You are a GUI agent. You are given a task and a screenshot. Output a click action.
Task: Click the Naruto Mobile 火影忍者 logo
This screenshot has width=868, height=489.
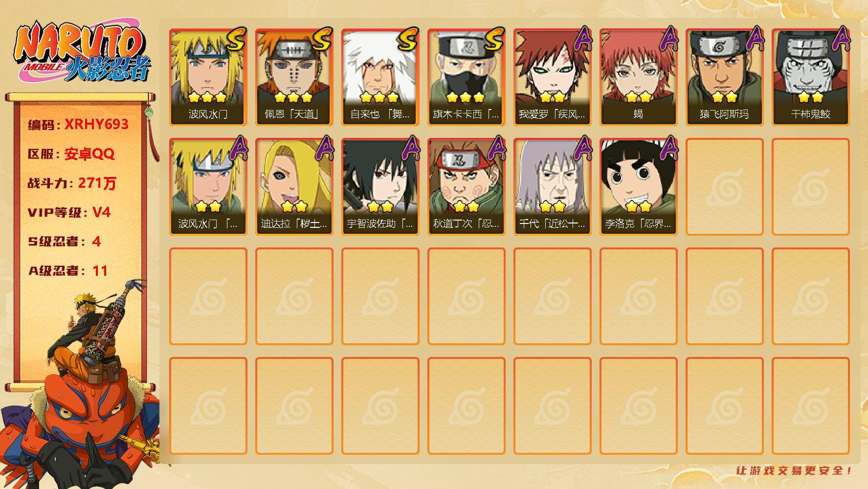point(82,52)
